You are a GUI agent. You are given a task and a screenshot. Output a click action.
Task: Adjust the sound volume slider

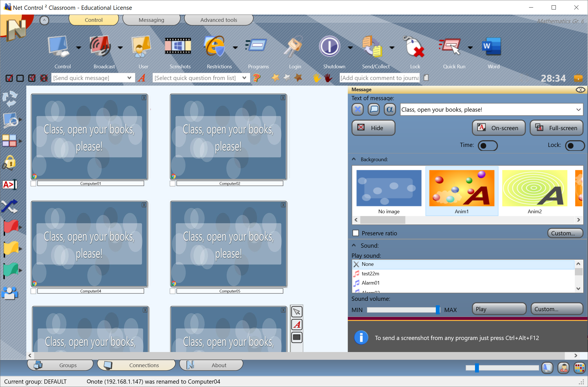click(438, 310)
